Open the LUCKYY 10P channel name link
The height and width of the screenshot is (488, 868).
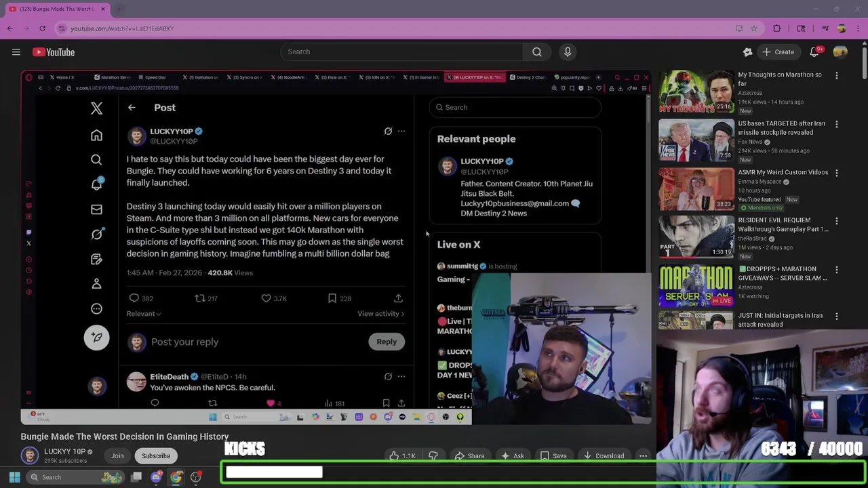point(64,451)
